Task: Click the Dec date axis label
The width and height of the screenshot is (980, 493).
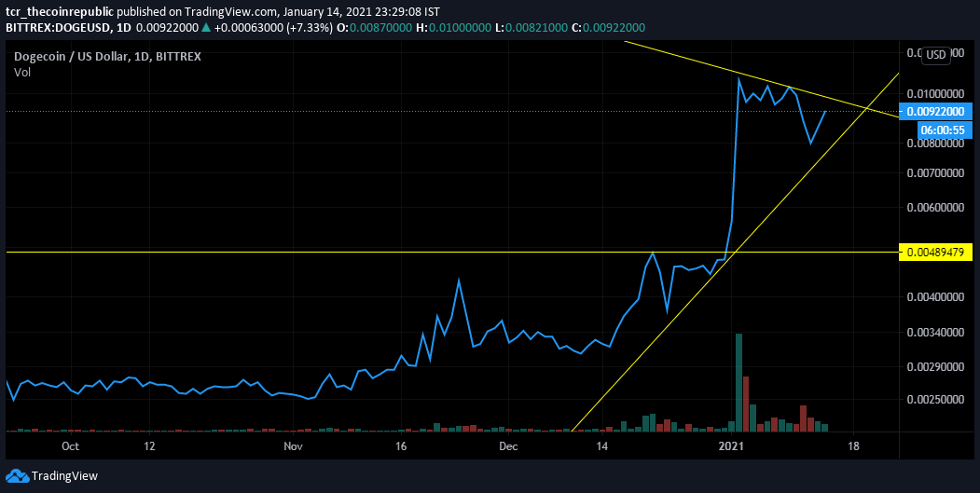Action: click(509, 446)
